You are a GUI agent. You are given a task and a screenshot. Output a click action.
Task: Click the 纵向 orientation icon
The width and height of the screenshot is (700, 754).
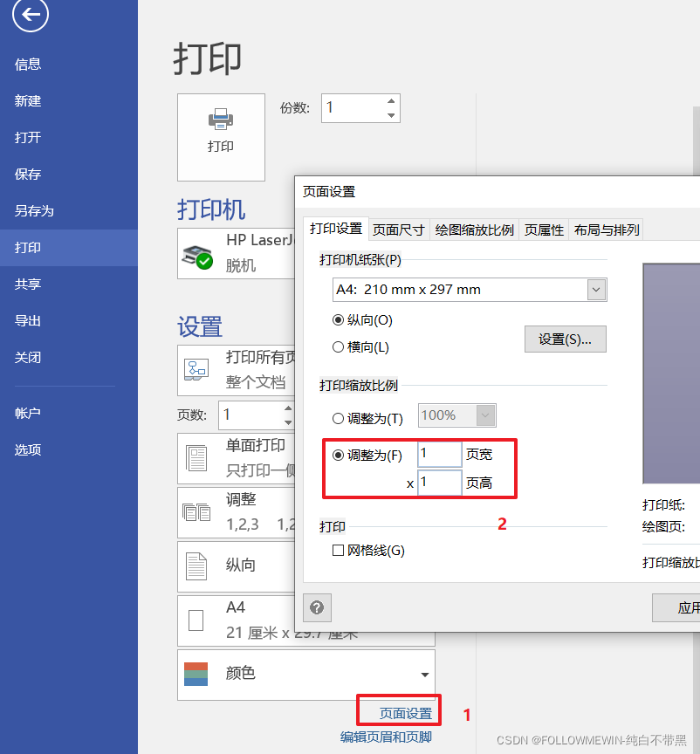(198, 566)
